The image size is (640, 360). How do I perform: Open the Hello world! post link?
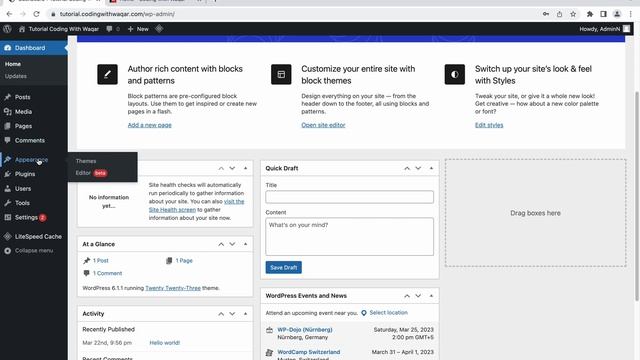coord(164,343)
